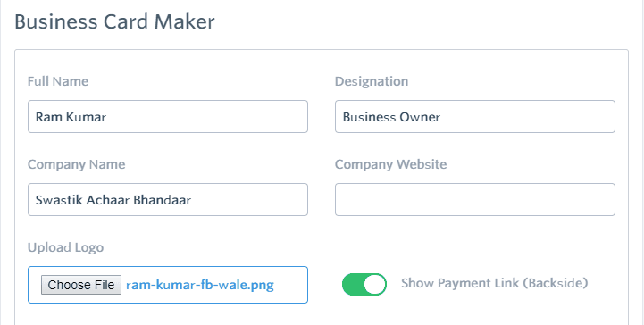This screenshot has height=325, width=644.
Task: Click the white knob of the green toggle
Action: point(375,284)
